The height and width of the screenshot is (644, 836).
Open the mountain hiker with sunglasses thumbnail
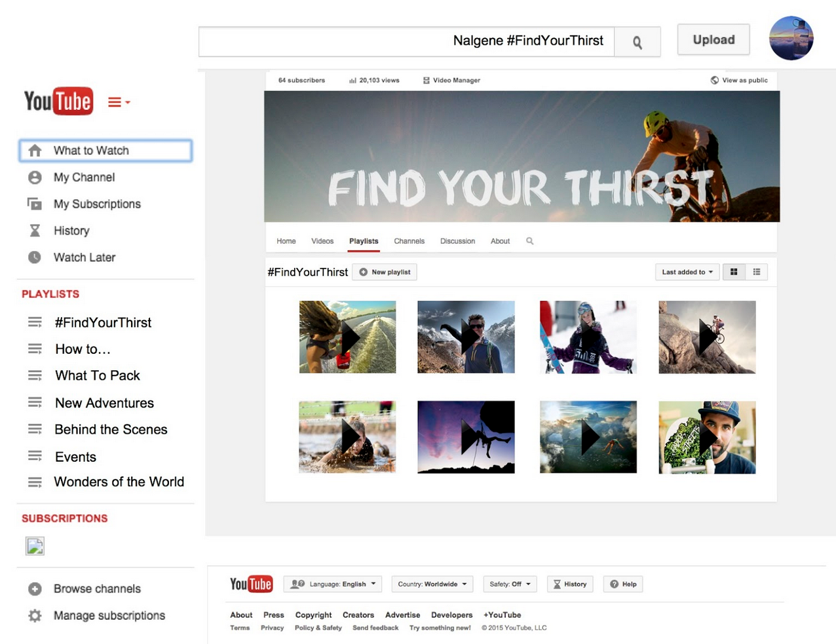click(466, 337)
